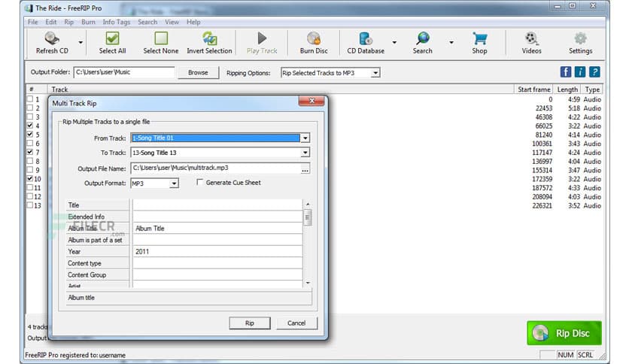629x364 pixels.
Task: Select the Album is part of a set row
Action: (x=98, y=240)
